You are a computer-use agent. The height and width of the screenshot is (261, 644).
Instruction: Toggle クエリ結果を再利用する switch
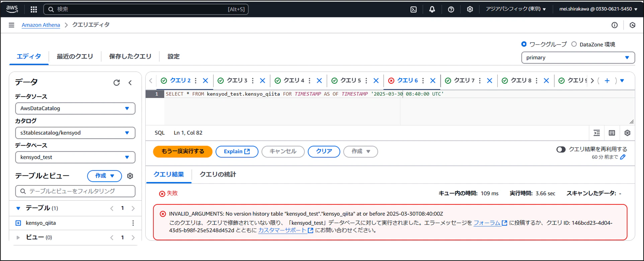pos(561,149)
